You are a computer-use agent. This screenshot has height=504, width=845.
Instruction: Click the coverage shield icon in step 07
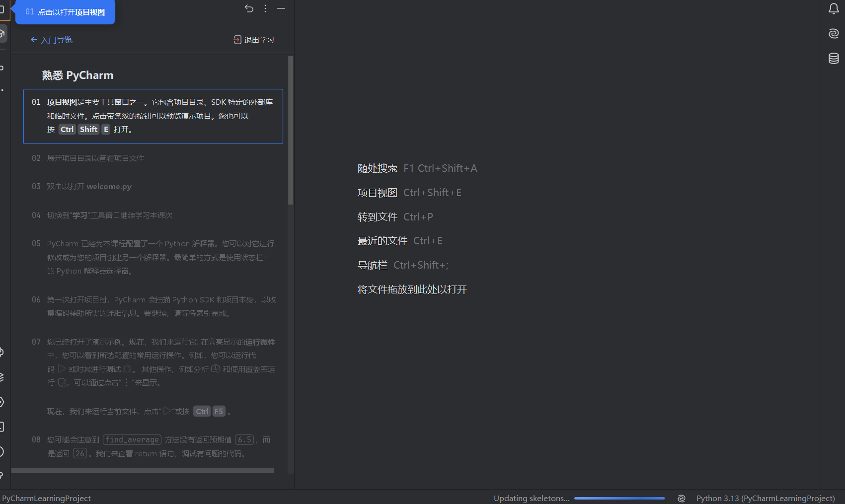(62, 382)
